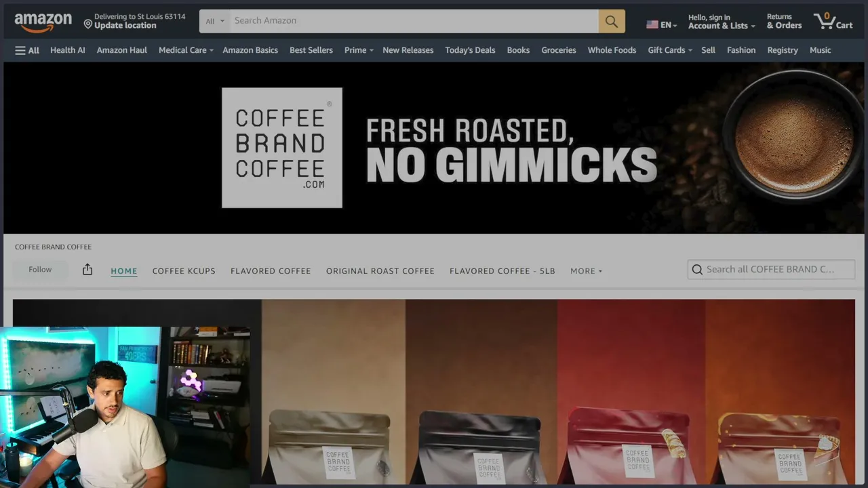The width and height of the screenshot is (868, 488).
Task: Open Fashion
Action: (741, 50)
